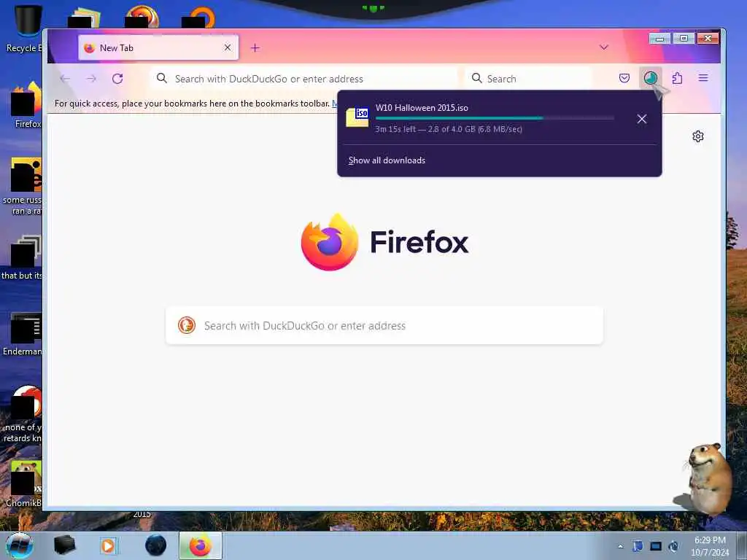Click the 'For quick access' bookmarks toolbar text
The width and height of the screenshot is (747, 560).
tap(192, 104)
